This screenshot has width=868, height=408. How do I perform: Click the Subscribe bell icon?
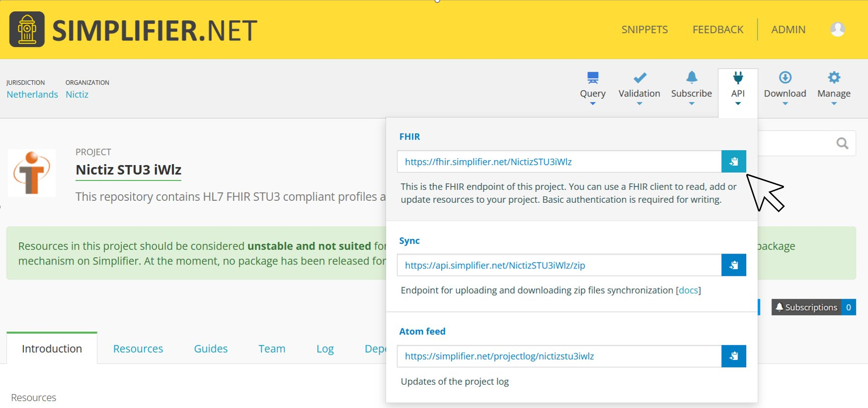point(691,77)
